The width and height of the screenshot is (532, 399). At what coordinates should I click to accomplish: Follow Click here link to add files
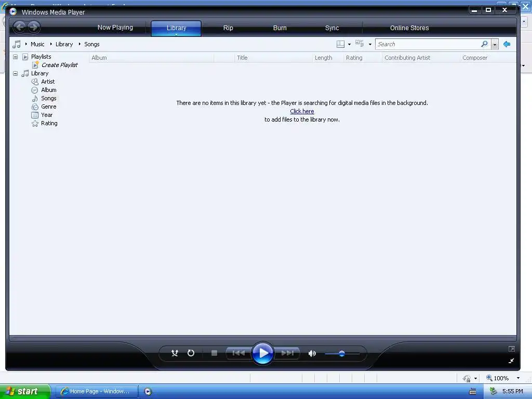[x=302, y=111]
